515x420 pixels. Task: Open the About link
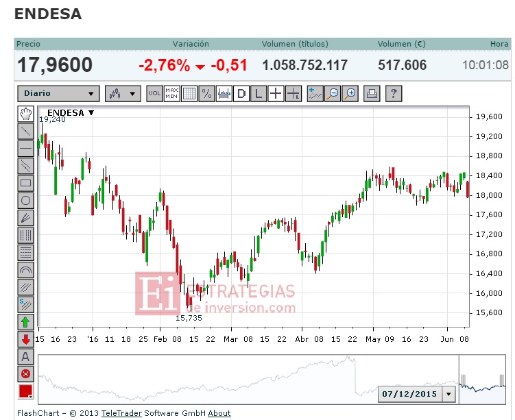[219, 413]
